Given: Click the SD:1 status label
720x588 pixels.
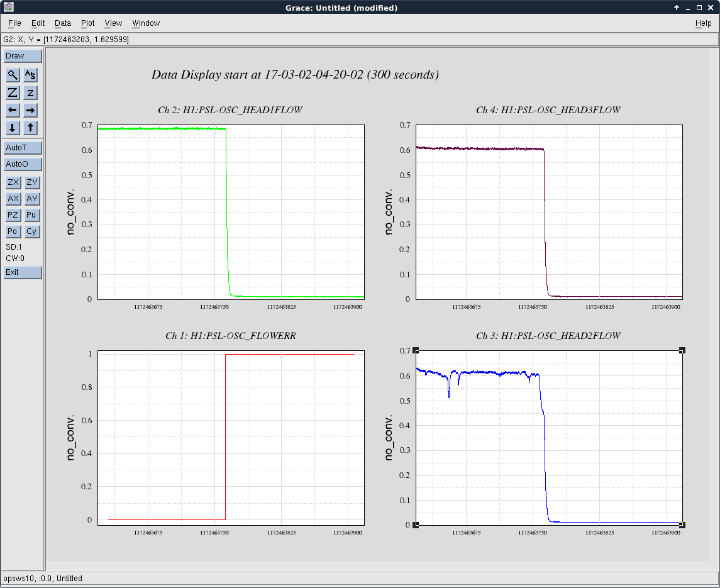Looking at the screenshot, I should tap(14, 247).
